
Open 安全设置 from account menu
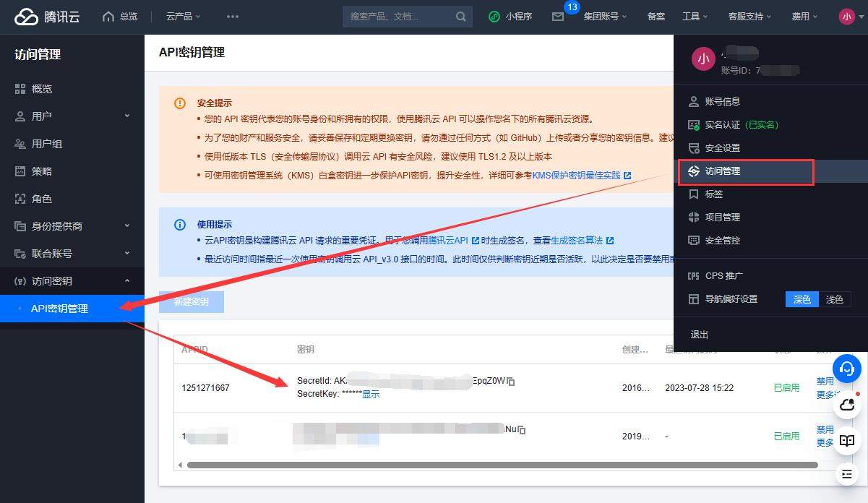pos(723,147)
